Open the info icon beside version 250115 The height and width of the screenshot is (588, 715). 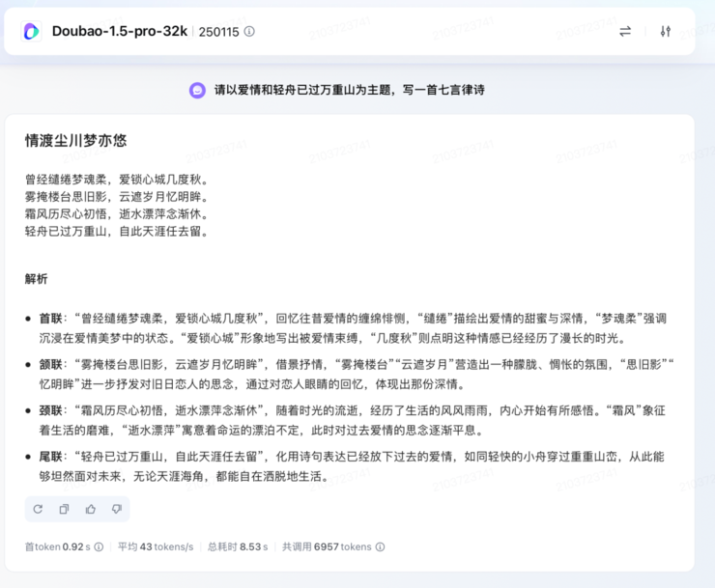pos(249,32)
